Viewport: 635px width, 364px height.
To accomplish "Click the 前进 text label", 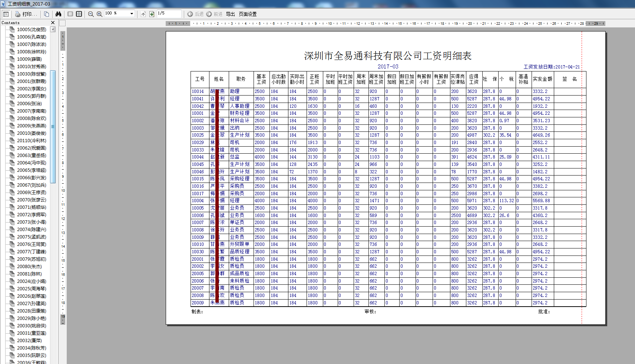I will pos(218,14).
